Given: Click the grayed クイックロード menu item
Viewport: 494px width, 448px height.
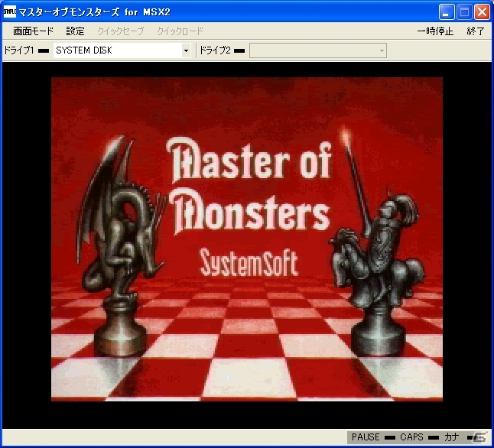Looking at the screenshot, I should click(x=180, y=31).
